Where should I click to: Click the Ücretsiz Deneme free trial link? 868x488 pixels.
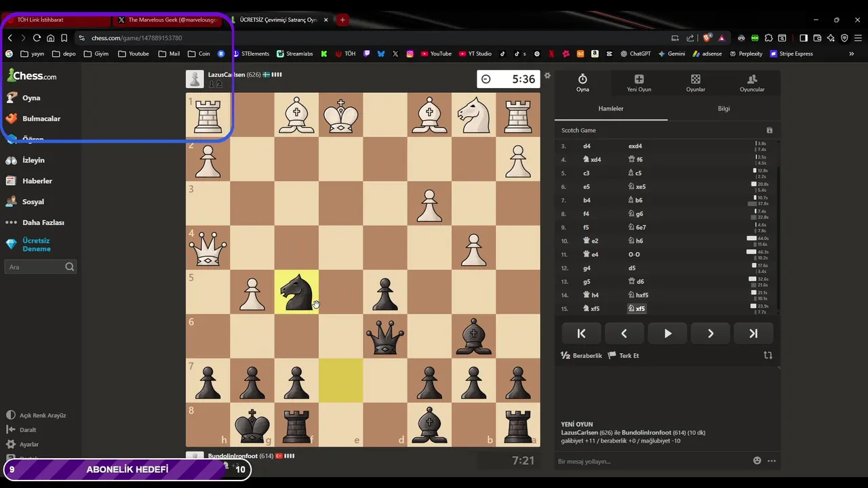[28, 245]
